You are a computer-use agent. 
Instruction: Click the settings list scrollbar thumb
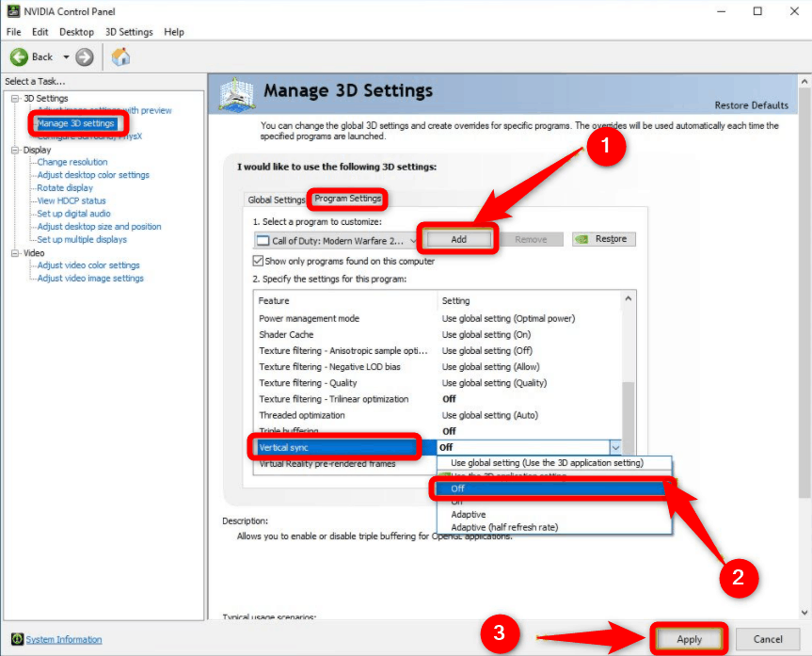629,418
